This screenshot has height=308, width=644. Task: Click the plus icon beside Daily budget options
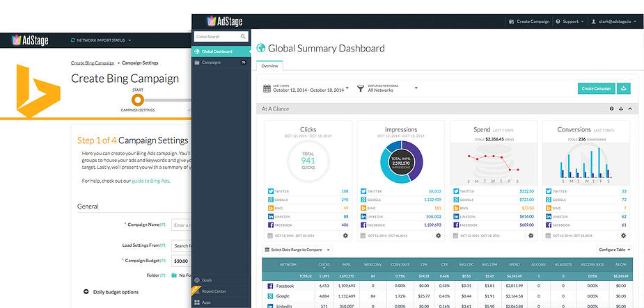(86, 292)
